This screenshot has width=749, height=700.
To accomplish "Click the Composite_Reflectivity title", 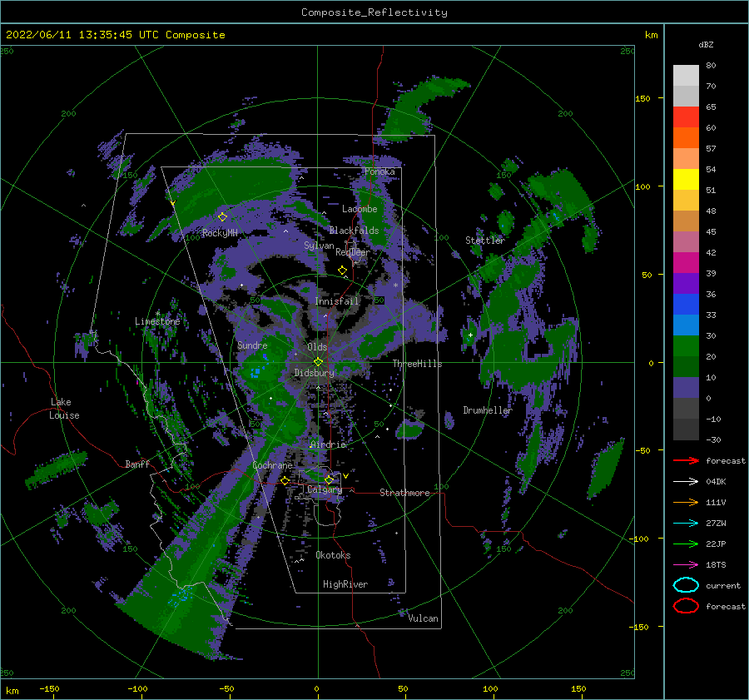I will (x=374, y=12).
